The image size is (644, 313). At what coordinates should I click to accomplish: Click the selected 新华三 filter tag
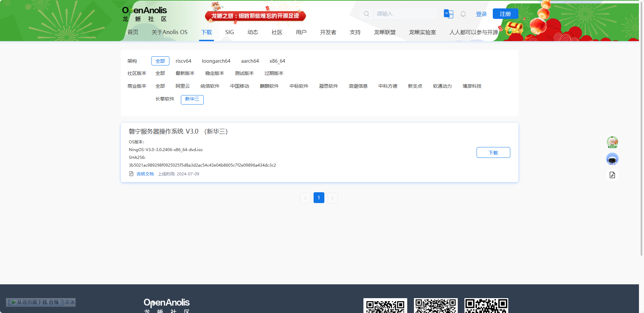[x=192, y=99]
